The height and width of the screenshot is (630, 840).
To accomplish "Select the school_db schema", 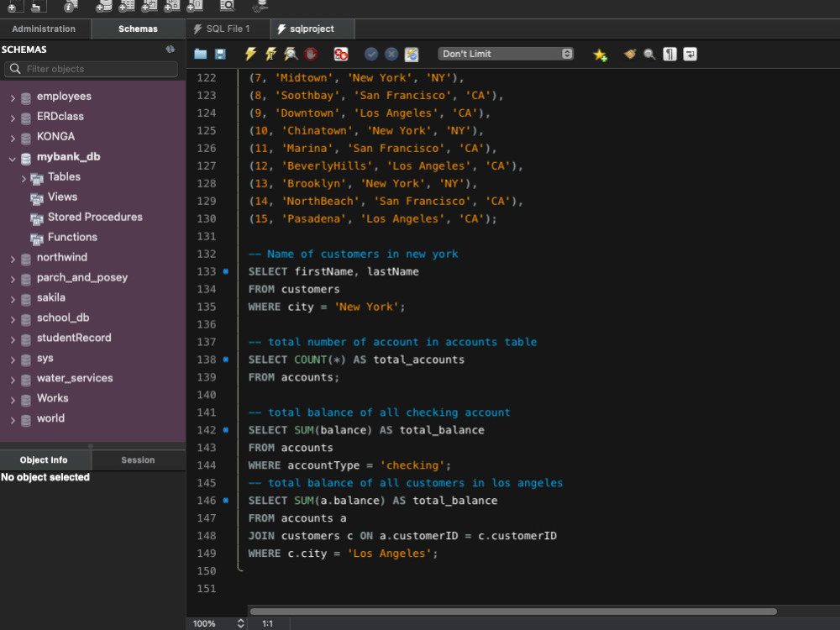I will click(63, 318).
